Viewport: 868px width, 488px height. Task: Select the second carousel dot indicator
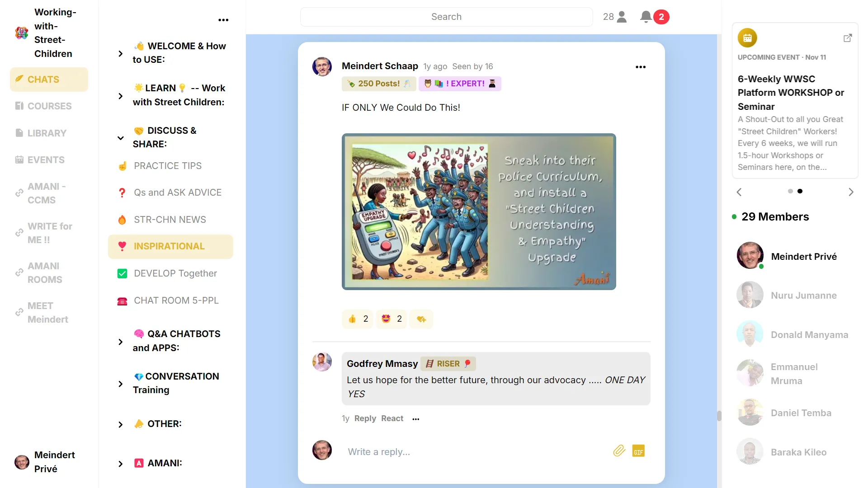pos(800,191)
